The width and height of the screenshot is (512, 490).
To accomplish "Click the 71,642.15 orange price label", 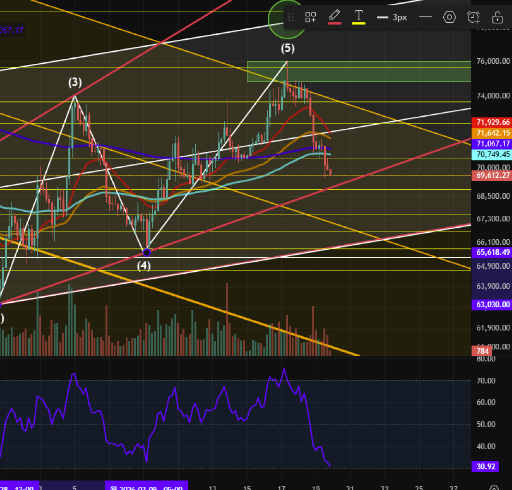I will click(493, 133).
